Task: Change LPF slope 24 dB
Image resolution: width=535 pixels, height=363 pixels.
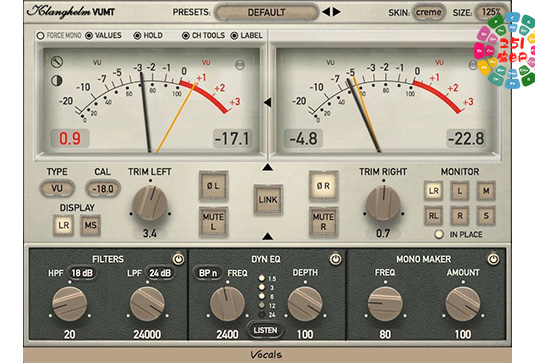Action: (x=160, y=273)
